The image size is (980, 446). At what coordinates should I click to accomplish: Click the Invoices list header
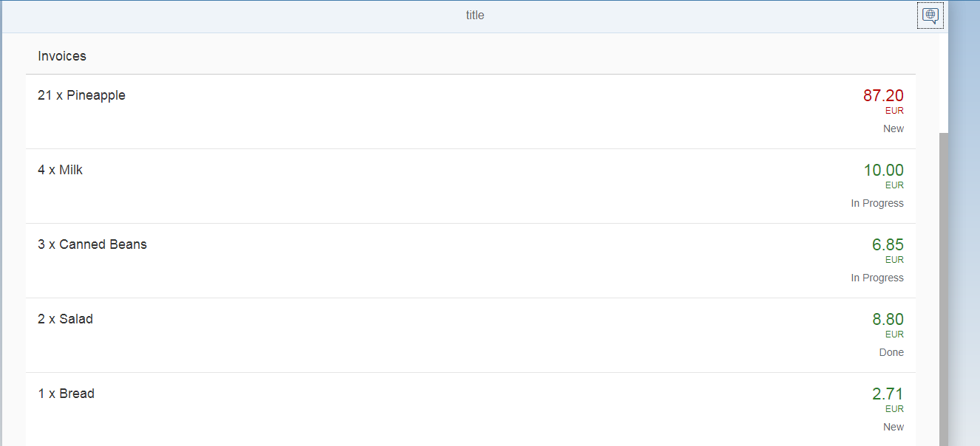click(62, 56)
